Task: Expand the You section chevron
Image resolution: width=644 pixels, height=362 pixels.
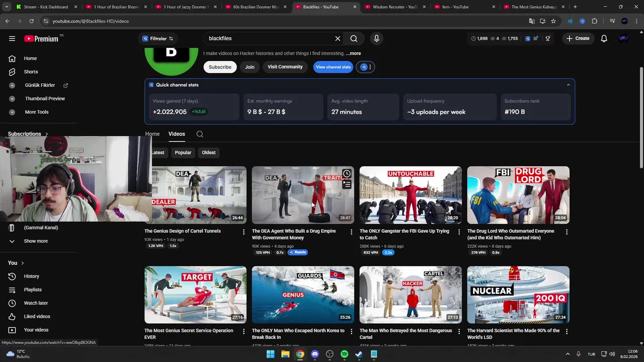Action: point(22,263)
